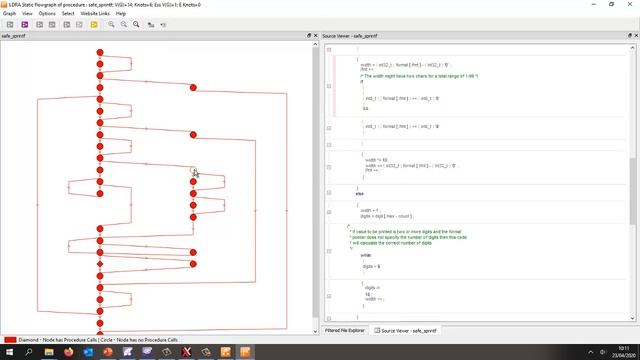
Task: Click the first grey graph icon in toolbar
Action: point(10,25)
